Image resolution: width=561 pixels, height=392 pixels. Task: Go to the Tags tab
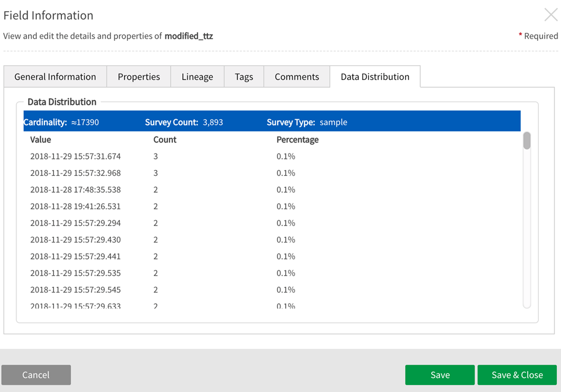[244, 77]
